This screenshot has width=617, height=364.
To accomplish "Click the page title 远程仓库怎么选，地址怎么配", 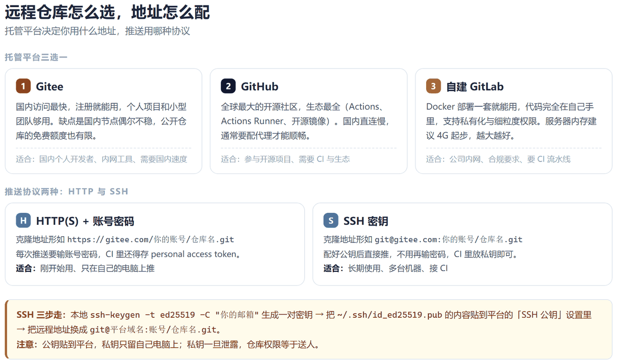I will pos(108,13).
